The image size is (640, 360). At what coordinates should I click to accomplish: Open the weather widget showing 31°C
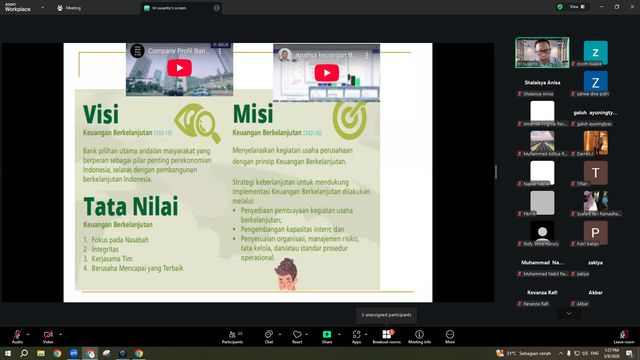(523, 353)
